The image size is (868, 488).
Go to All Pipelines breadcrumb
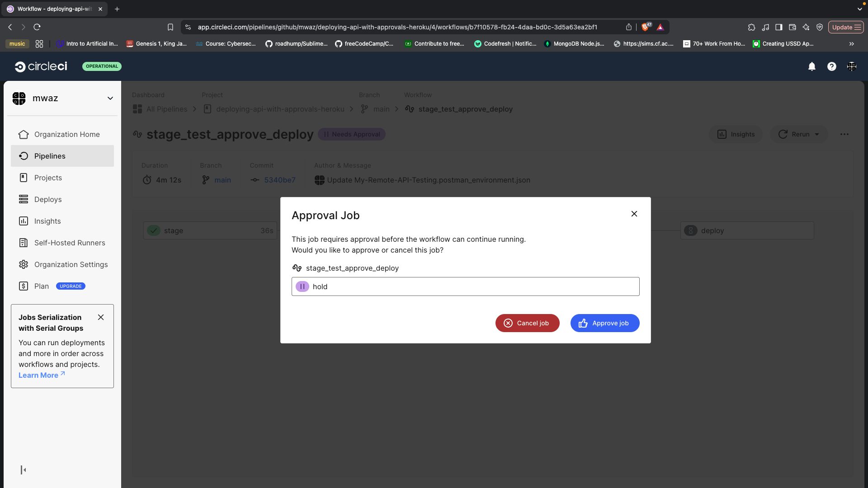[166, 109]
